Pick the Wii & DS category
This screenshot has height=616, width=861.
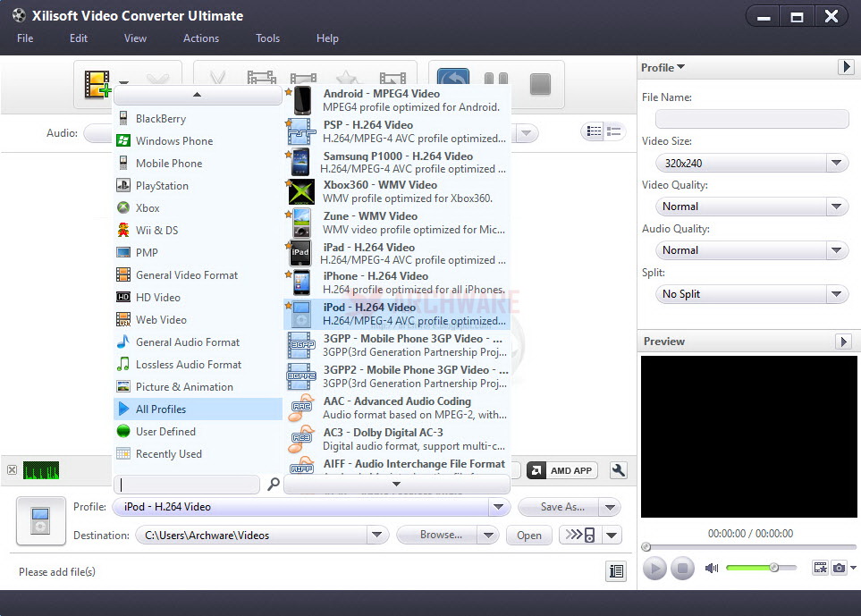point(198,231)
